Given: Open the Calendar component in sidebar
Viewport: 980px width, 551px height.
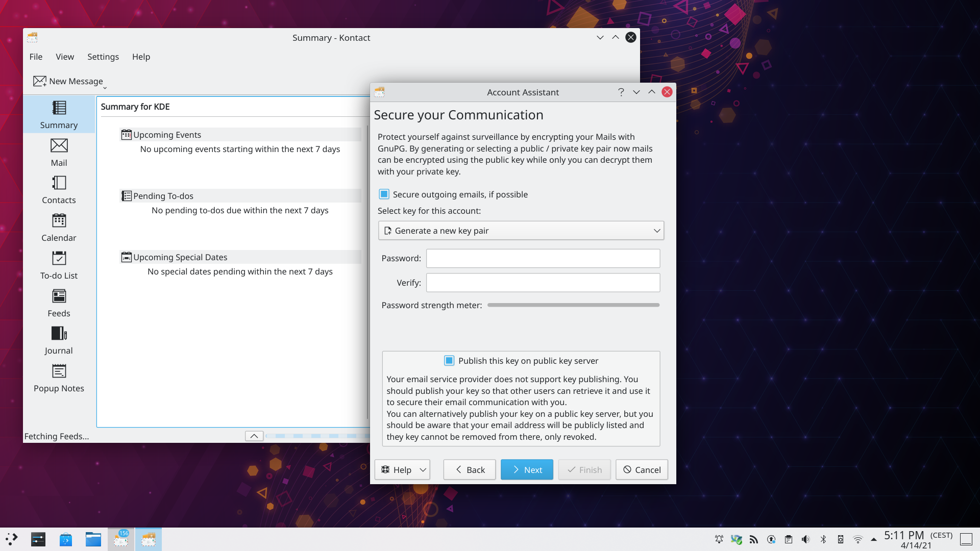Looking at the screenshot, I should click(x=59, y=228).
